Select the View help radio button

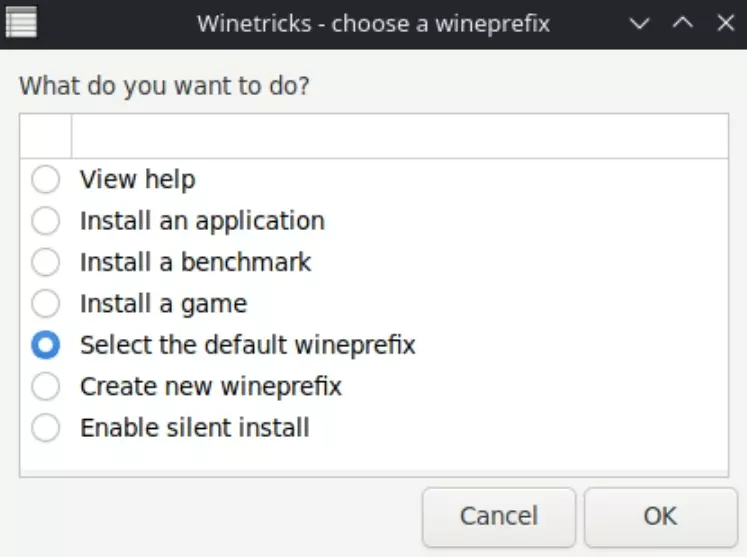coord(46,180)
